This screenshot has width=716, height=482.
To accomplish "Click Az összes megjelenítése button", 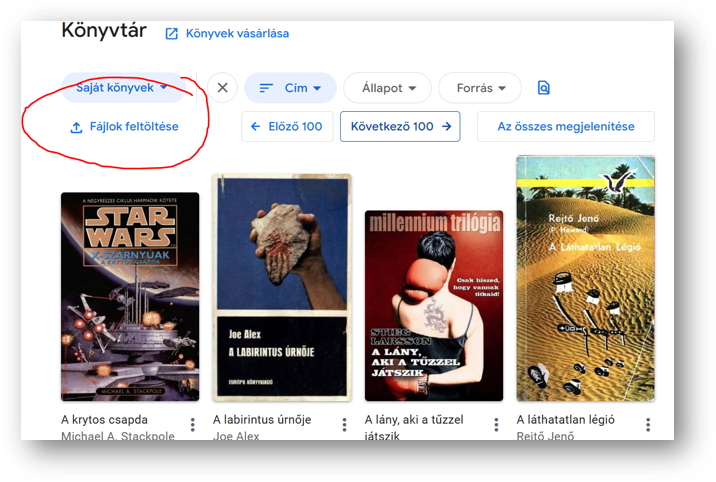I will (566, 126).
